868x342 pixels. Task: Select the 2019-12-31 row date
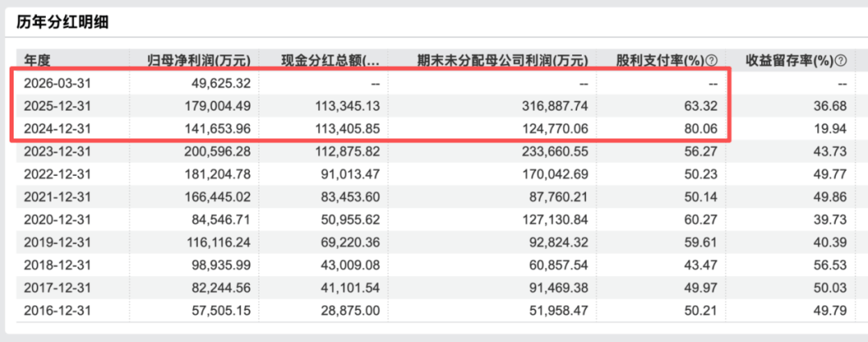[58, 242]
